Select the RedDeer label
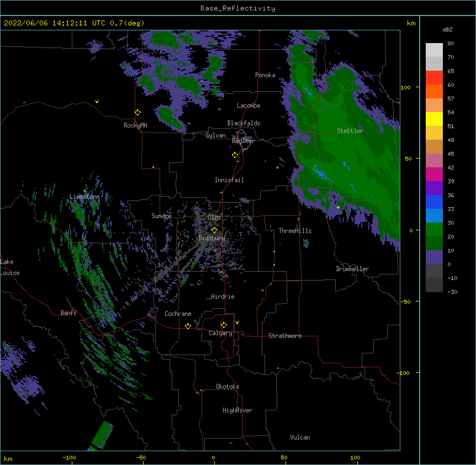Screen dimensions: 476x465 (x=243, y=141)
